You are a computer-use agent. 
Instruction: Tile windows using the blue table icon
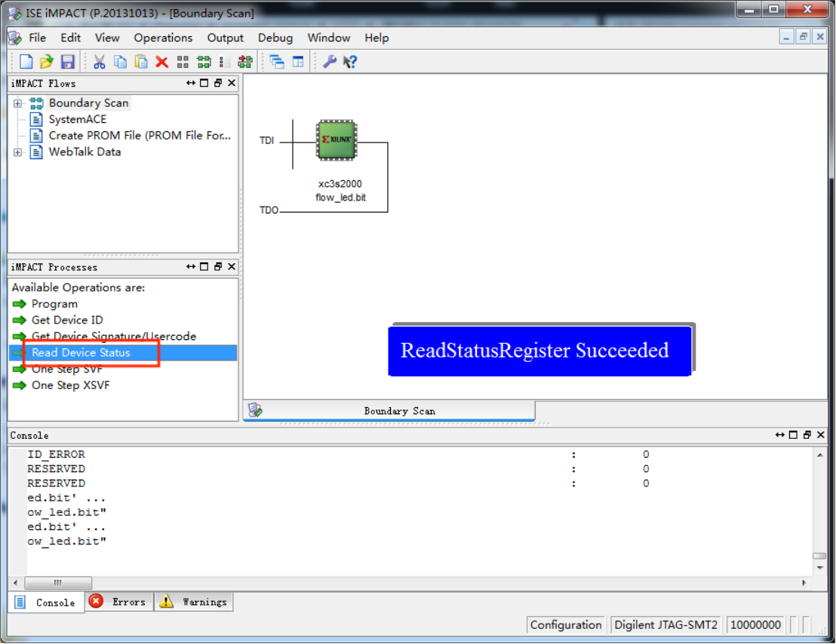(298, 62)
